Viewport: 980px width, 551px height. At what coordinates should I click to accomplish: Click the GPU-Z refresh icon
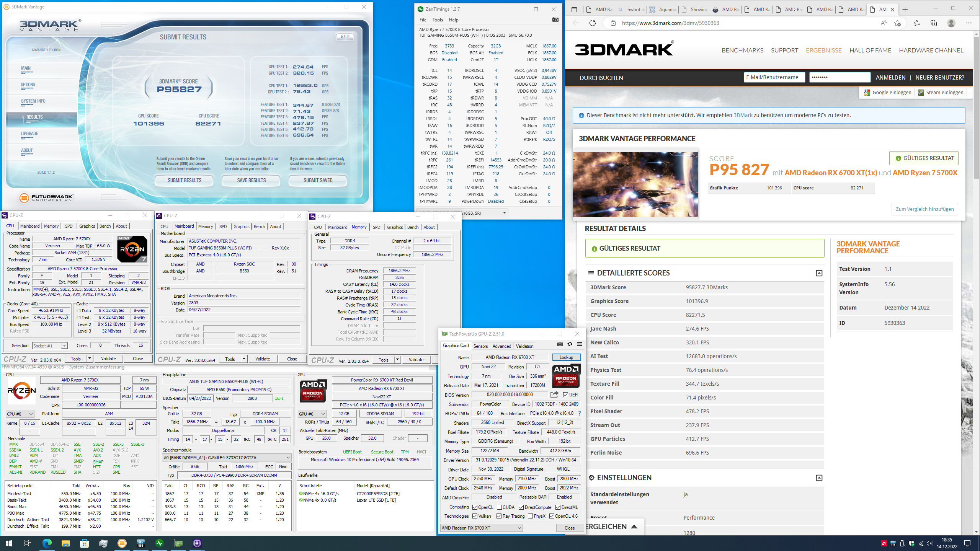coord(570,344)
